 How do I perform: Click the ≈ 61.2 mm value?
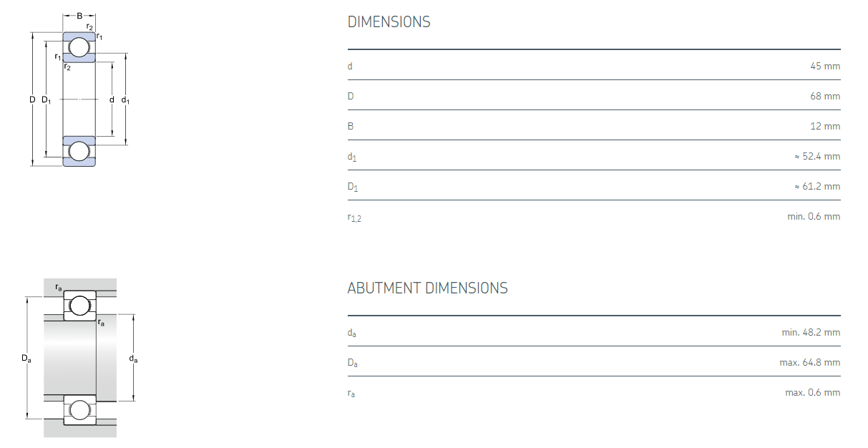coord(817,186)
